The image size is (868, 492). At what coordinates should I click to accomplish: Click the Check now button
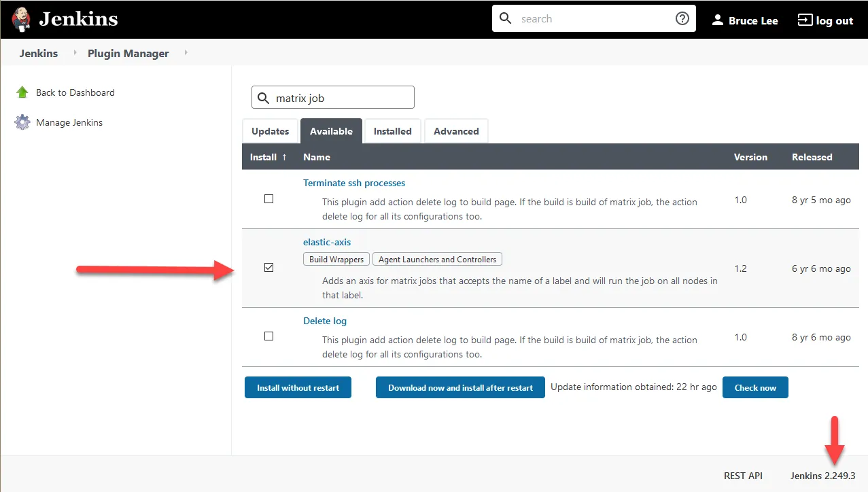pos(755,387)
